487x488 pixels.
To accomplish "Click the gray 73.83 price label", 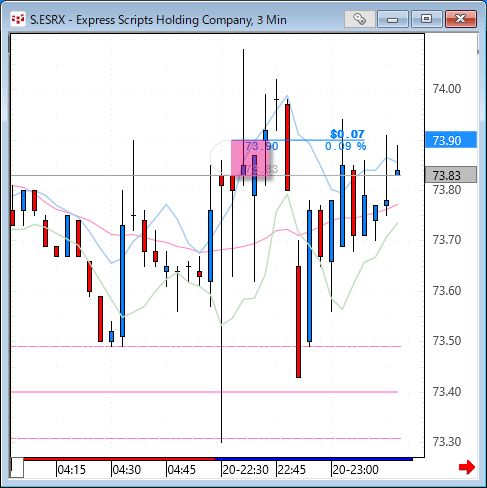I will 451,175.
